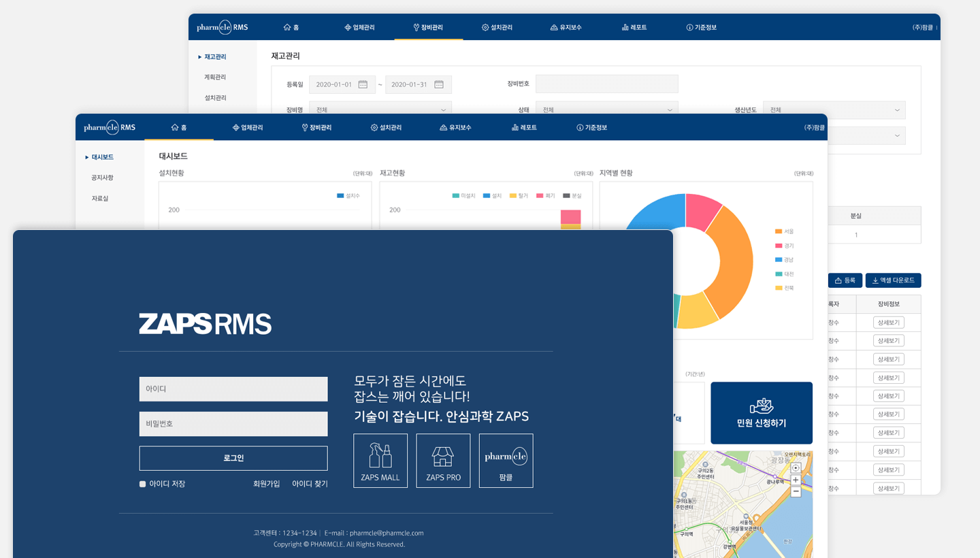980x558 pixels.
Task: Click 장비관리 bulb icon in dashboard window navbar
Action: click(x=305, y=127)
